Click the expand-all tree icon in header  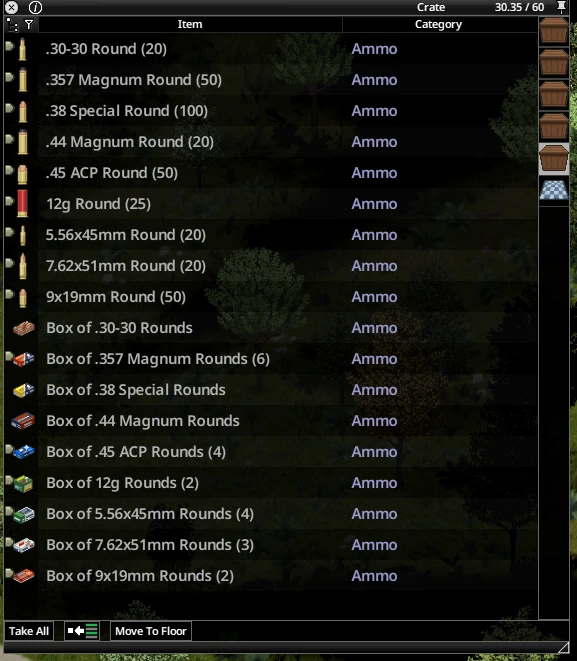tap(12, 25)
